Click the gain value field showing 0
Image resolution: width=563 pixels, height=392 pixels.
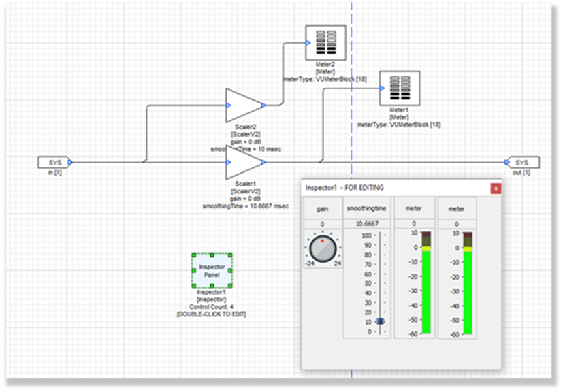point(322,224)
